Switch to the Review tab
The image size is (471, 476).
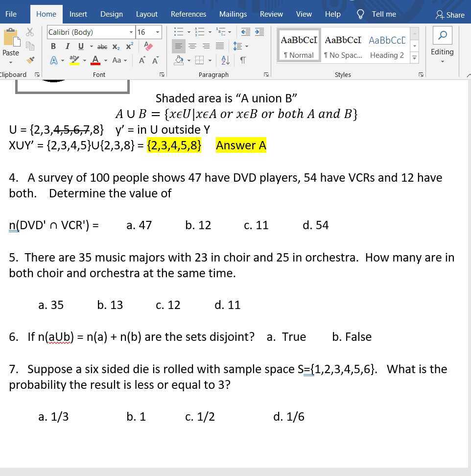(271, 14)
